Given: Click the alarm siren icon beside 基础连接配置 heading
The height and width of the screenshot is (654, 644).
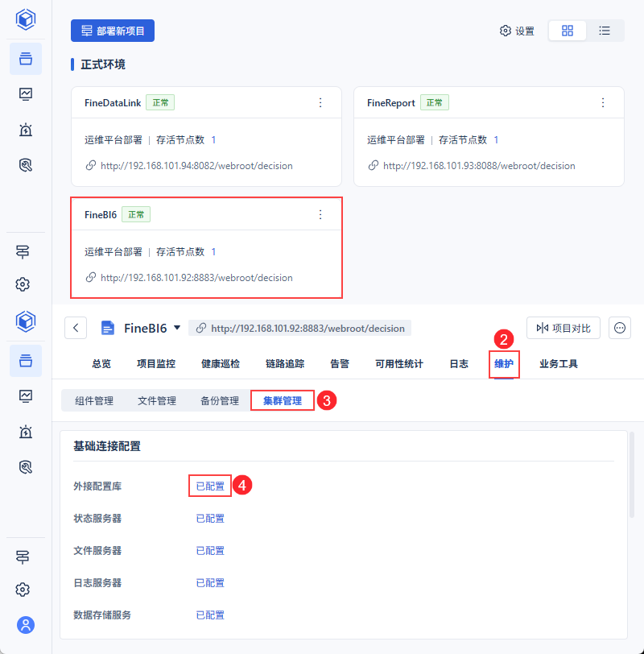Looking at the screenshot, I should point(26,432).
